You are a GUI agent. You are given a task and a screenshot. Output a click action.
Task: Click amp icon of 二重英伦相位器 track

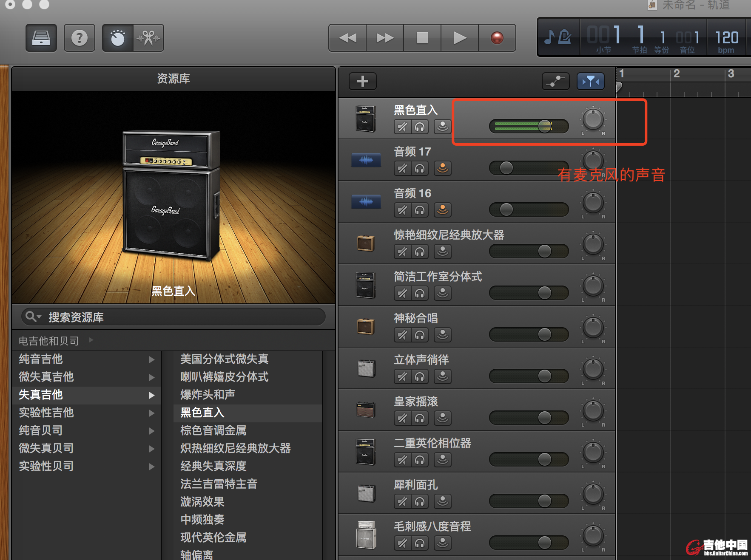(366, 452)
